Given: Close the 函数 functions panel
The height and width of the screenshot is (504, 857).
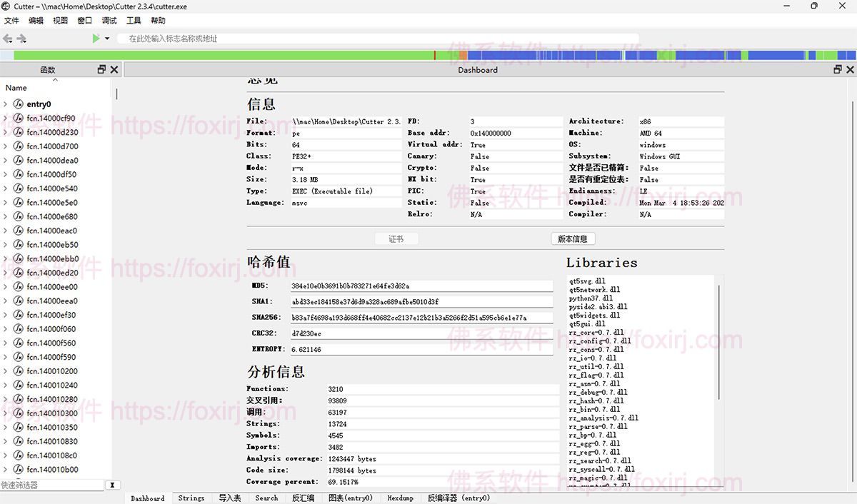Looking at the screenshot, I should click(114, 69).
